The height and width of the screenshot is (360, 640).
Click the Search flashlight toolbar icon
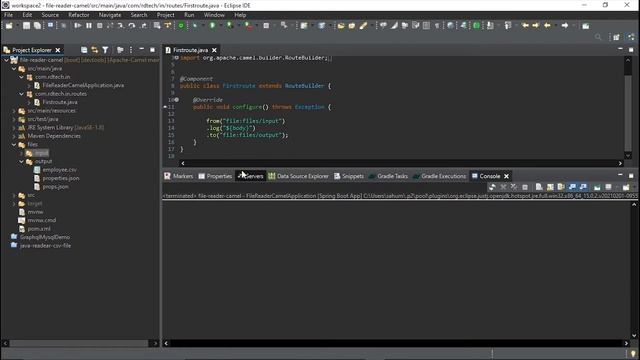pyautogui.click(x=363, y=26)
